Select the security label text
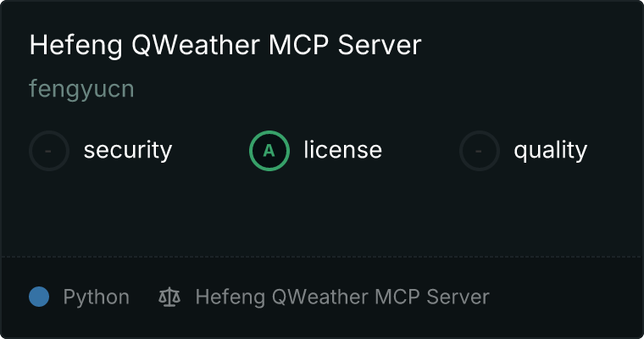Image resolution: width=644 pixels, height=339 pixels. point(128,150)
